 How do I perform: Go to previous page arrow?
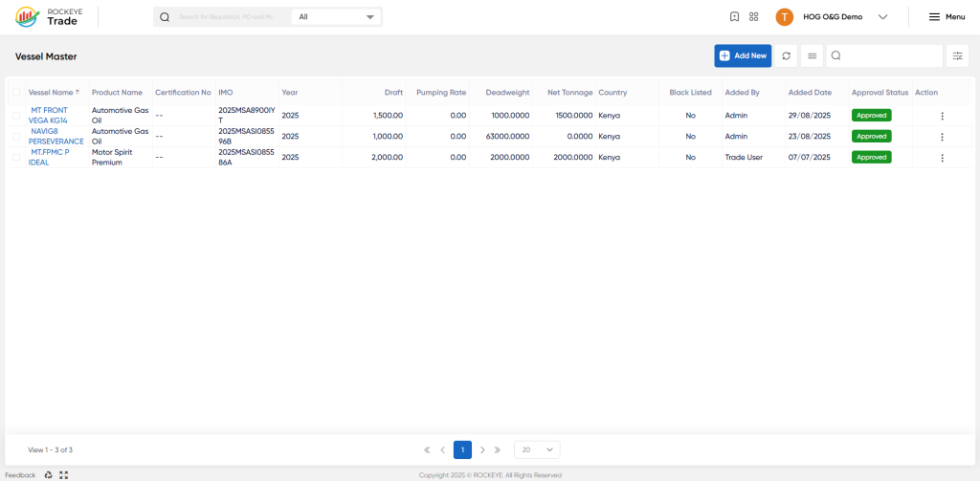click(442, 449)
